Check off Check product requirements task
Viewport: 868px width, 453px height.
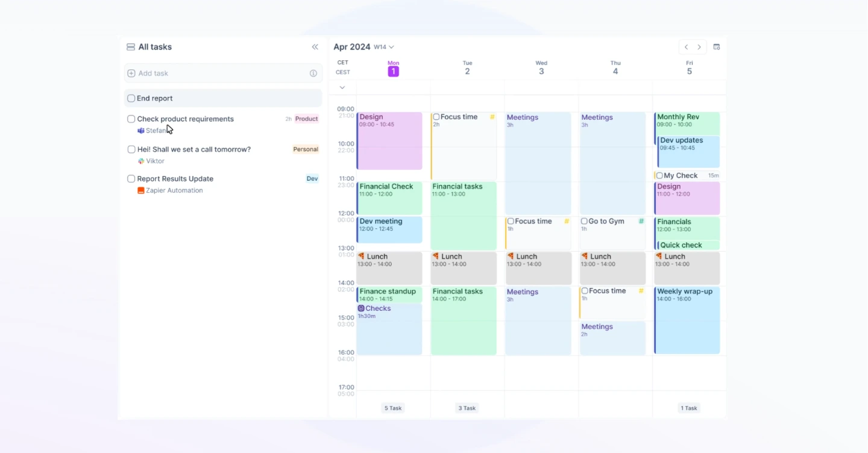pos(131,119)
